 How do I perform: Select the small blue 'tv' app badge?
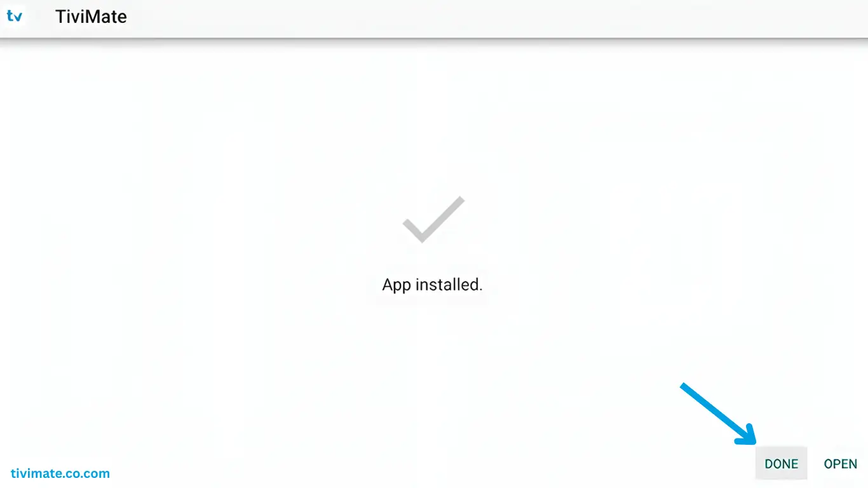[14, 16]
